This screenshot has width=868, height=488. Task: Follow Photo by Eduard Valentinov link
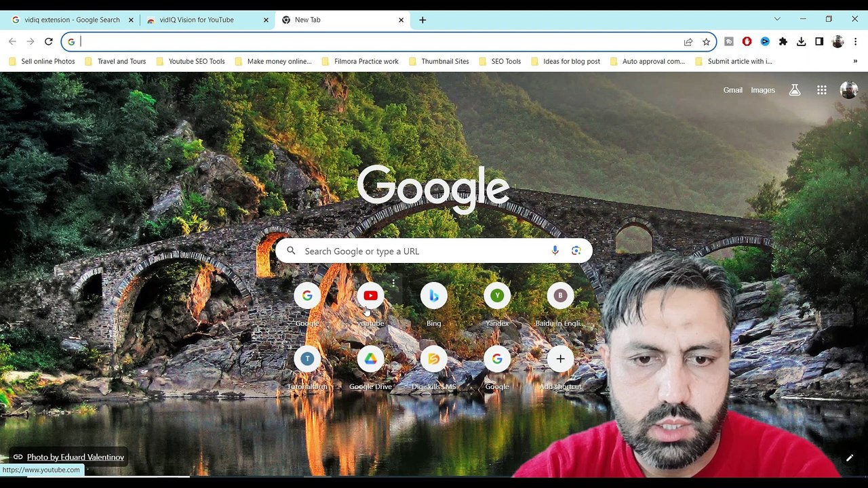tap(75, 457)
